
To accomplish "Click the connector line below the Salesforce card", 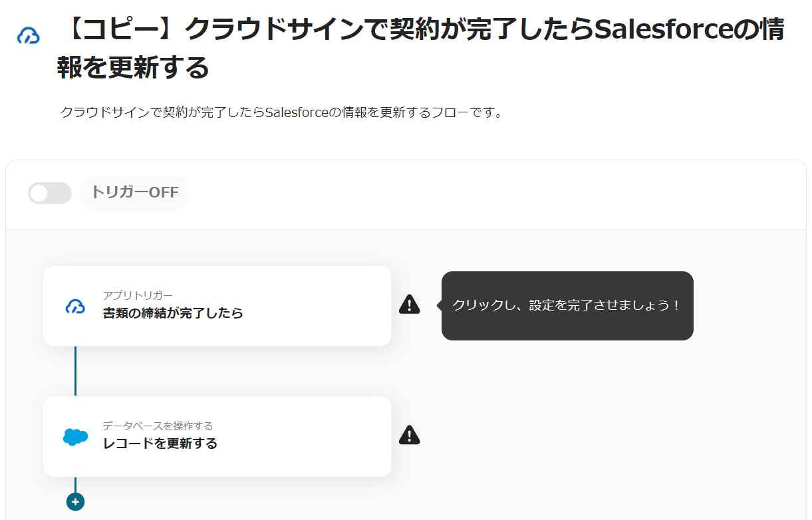I will (x=75, y=485).
